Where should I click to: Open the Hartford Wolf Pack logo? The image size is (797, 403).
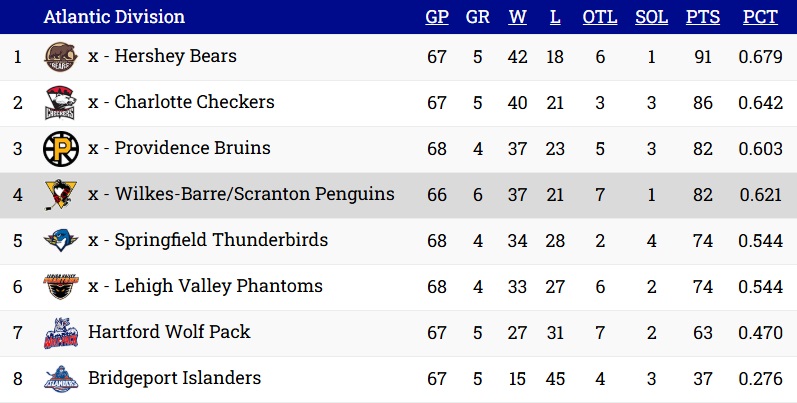pyautogui.click(x=61, y=333)
